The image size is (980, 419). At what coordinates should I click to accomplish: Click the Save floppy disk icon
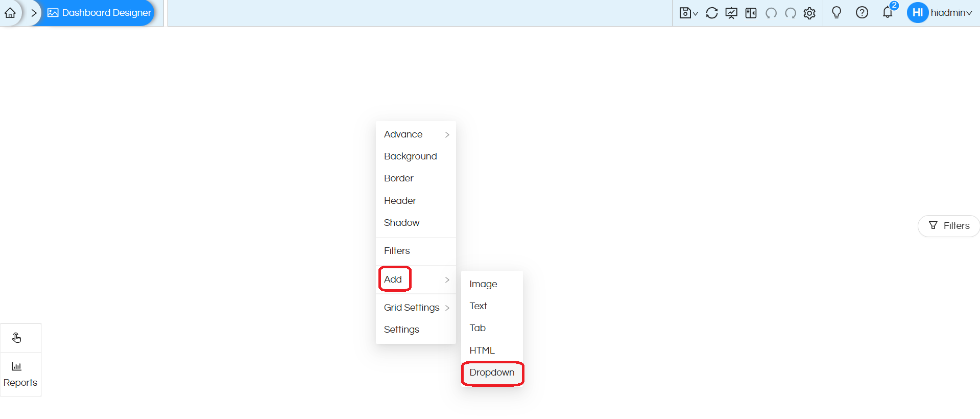[x=685, y=13]
